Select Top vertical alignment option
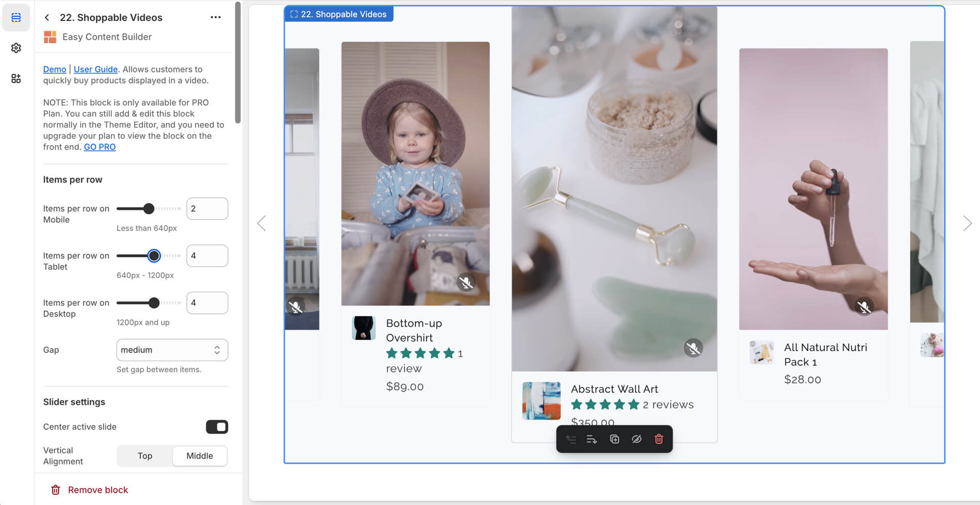Image resolution: width=980 pixels, height=505 pixels. click(x=145, y=456)
